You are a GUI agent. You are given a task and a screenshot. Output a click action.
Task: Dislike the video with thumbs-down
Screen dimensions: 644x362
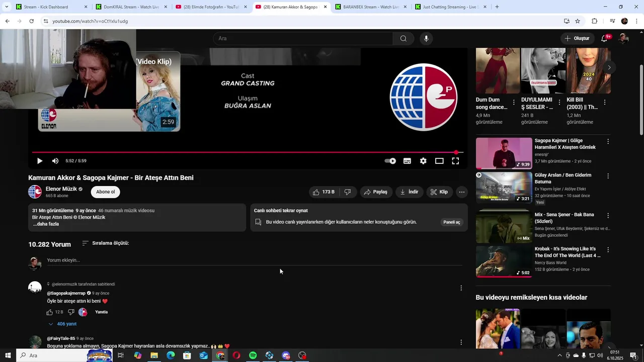pos(347,192)
